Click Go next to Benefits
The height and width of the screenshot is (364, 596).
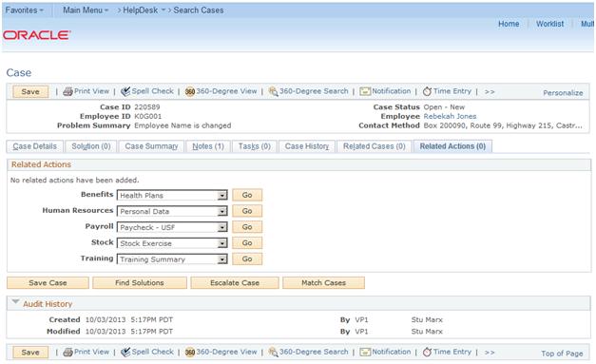pos(247,195)
